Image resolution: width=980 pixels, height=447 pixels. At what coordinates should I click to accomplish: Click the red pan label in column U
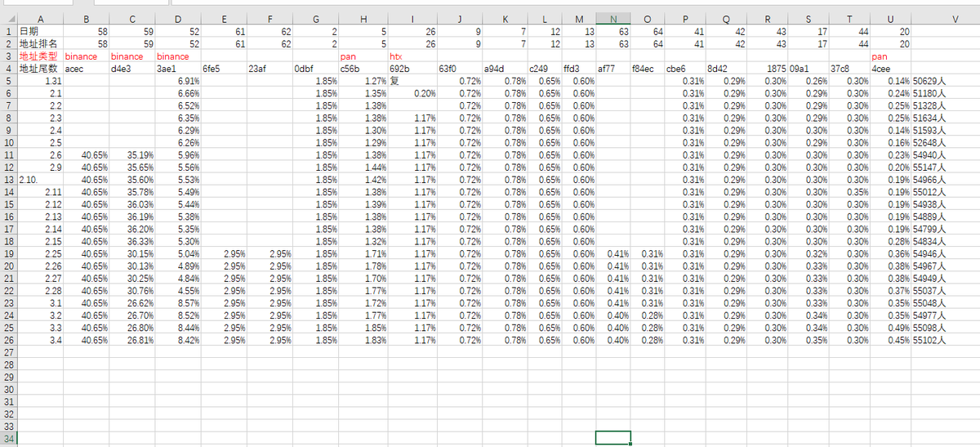891,56
